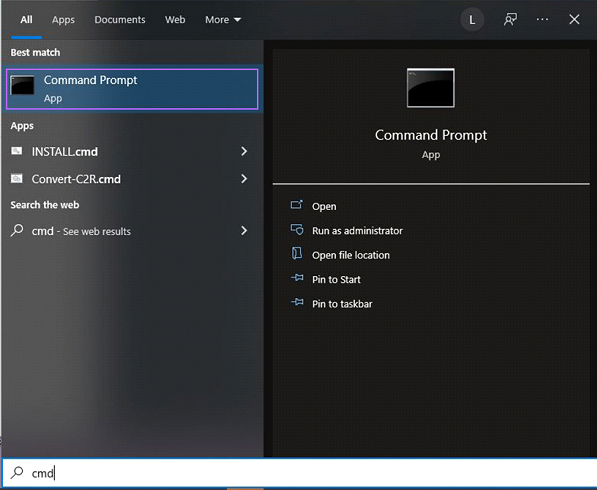Select the Web filter tab

coord(175,20)
